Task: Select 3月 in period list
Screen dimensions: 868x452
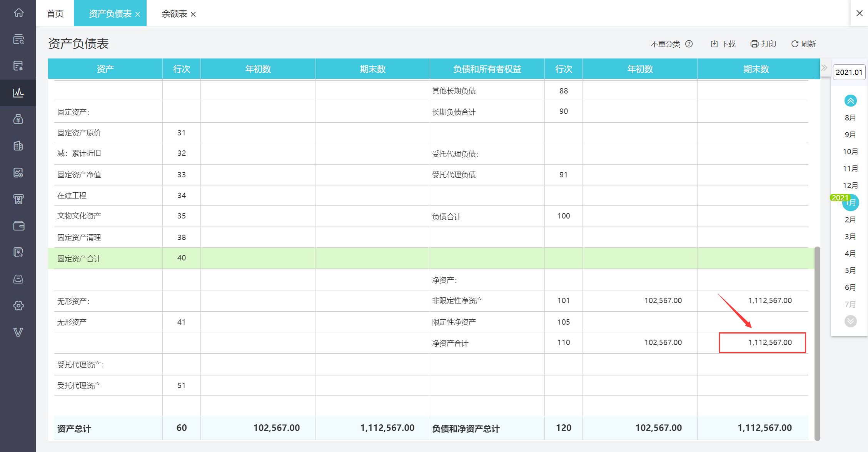Action: pyautogui.click(x=850, y=237)
